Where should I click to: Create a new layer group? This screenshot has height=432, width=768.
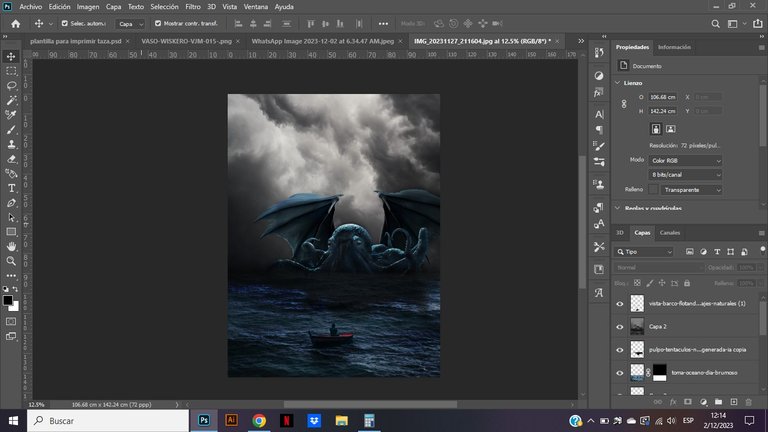(718, 402)
